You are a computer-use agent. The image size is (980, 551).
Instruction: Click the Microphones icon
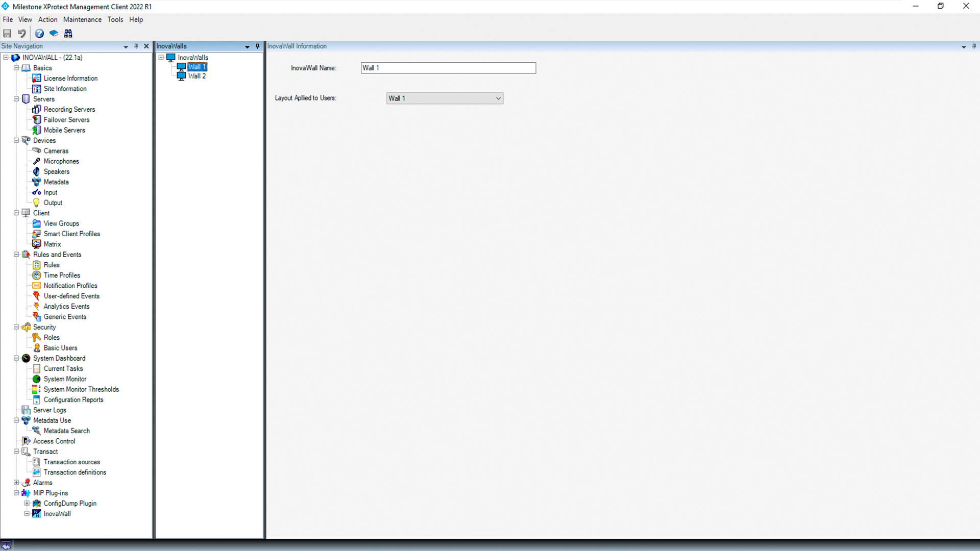click(37, 161)
